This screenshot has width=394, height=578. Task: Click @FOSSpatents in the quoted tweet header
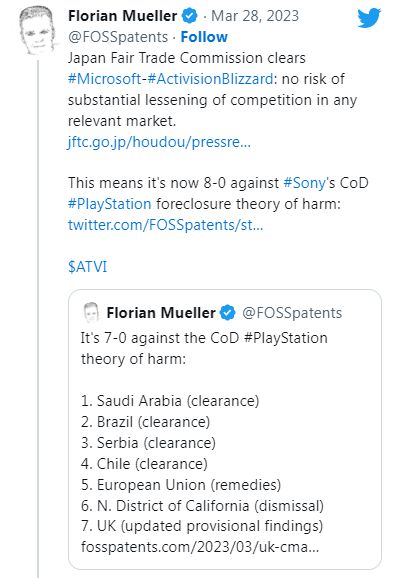pyautogui.click(x=292, y=313)
